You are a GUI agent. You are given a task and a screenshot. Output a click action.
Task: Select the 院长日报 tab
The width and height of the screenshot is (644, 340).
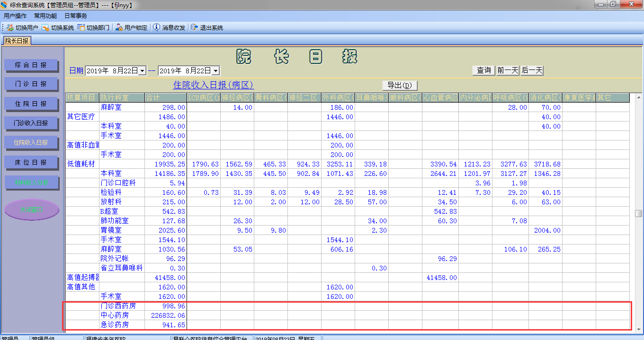click(18, 41)
